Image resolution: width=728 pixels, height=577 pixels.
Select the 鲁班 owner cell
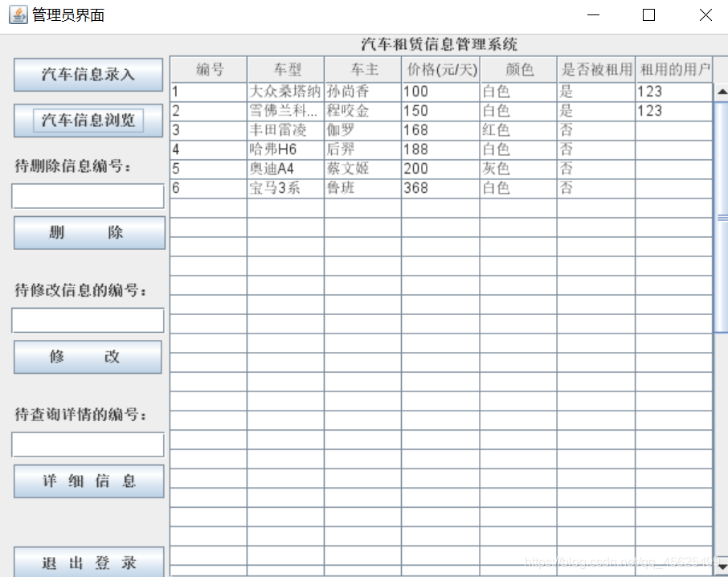point(362,189)
